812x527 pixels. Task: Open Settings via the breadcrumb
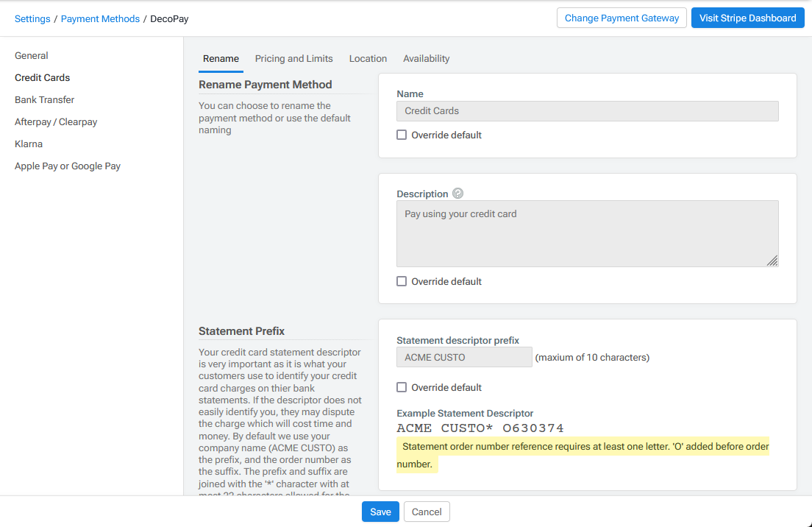pyautogui.click(x=32, y=18)
